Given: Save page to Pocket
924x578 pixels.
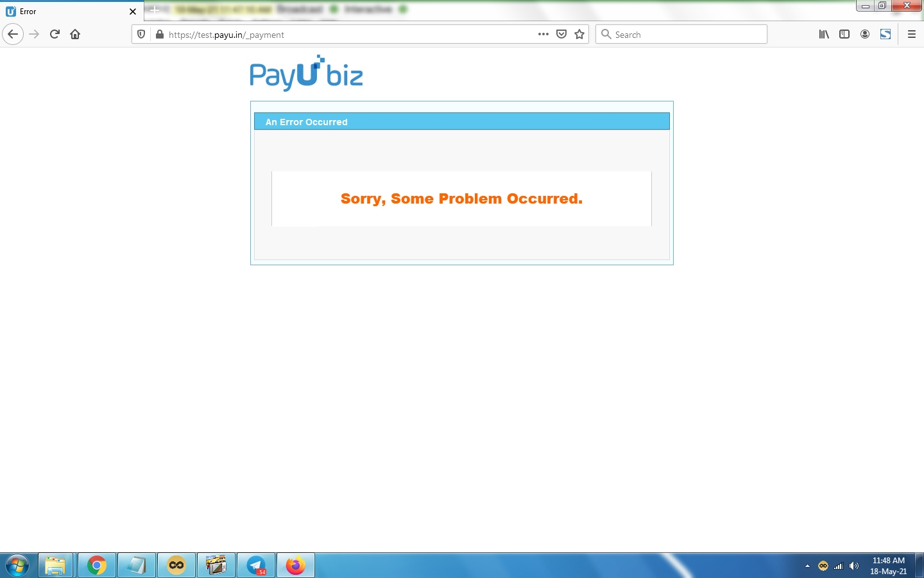Looking at the screenshot, I should (561, 35).
